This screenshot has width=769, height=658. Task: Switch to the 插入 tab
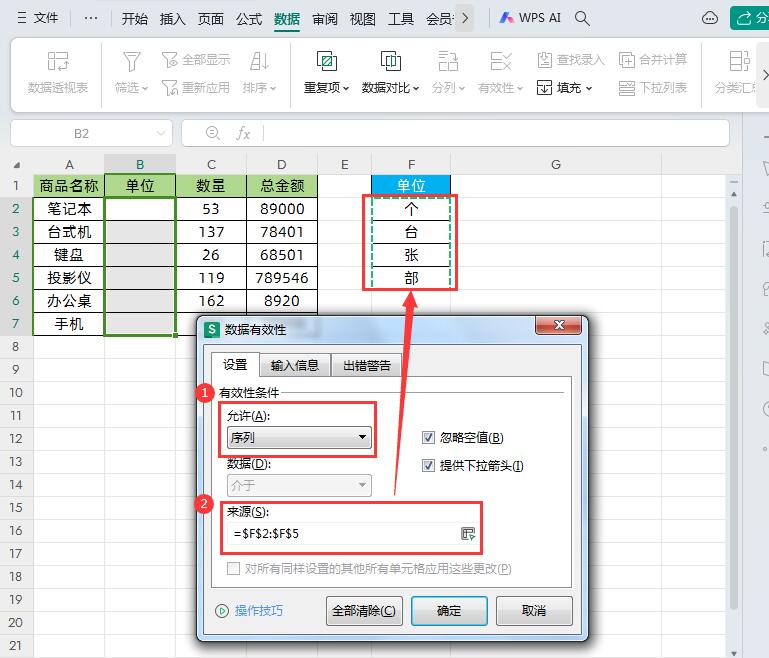(x=172, y=19)
